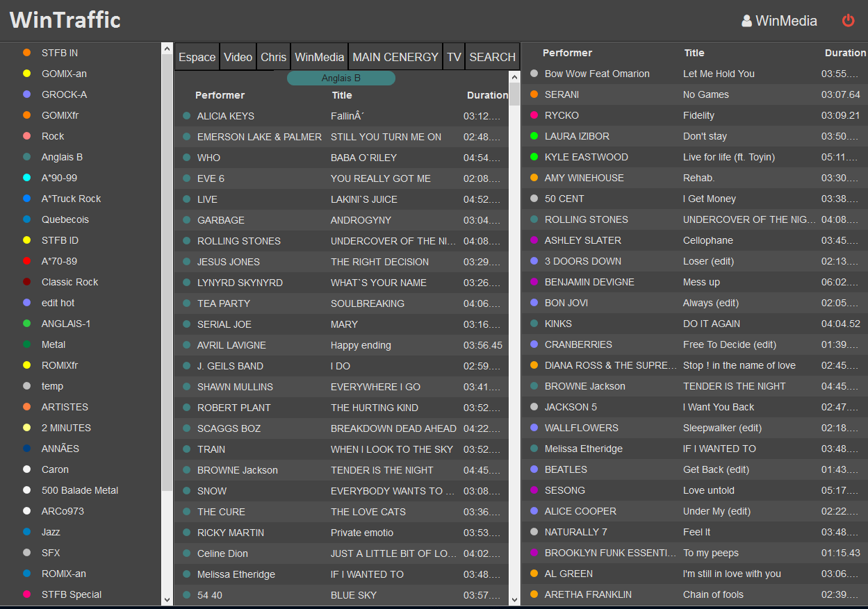This screenshot has height=609, width=868.
Task: Click scroll down arrow of middle playlist
Action: [514, 599]
